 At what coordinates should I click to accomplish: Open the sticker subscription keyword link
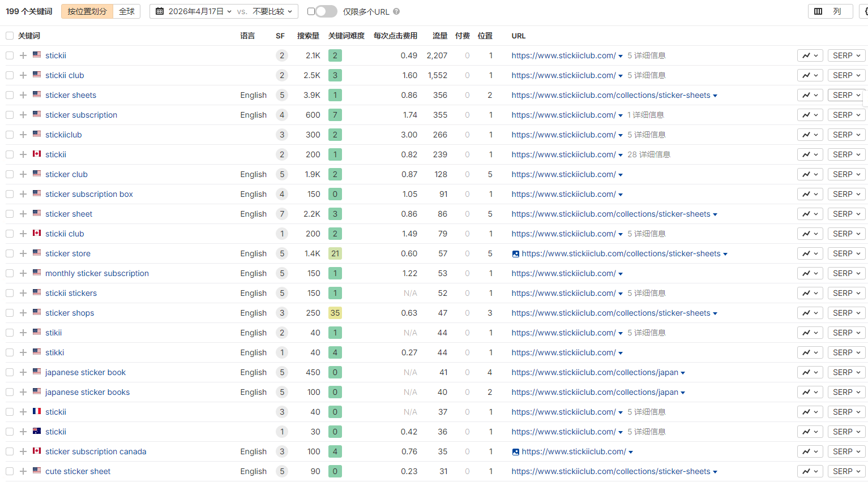(81, 115)
